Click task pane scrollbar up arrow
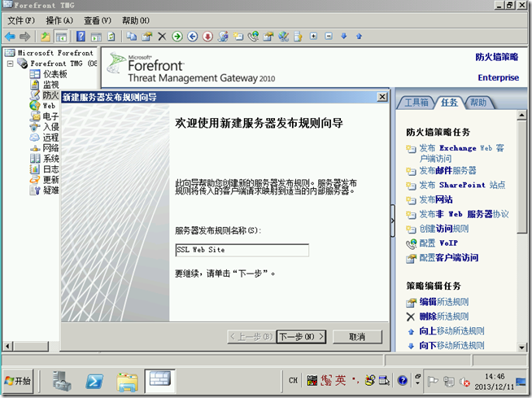 coord(521,116)
